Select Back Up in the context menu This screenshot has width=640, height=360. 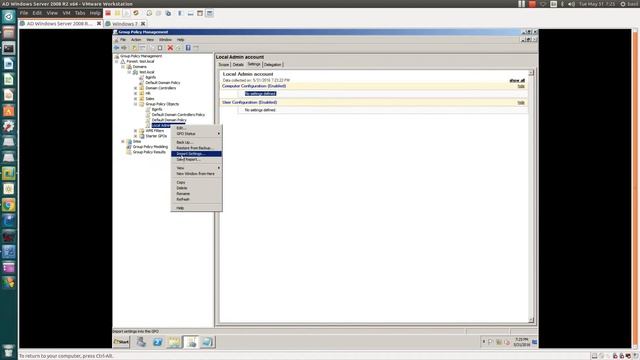pyautogui.click(x=196, y=142)
